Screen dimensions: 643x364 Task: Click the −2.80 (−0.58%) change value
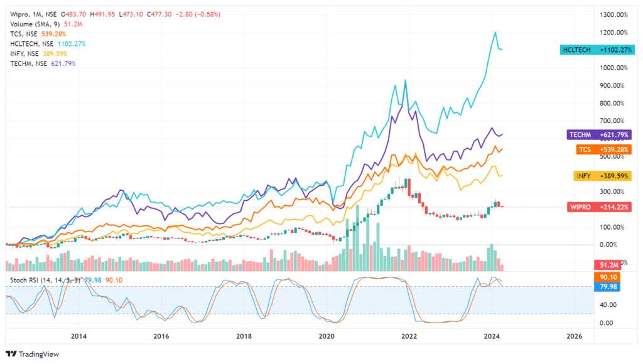point(198,14)
